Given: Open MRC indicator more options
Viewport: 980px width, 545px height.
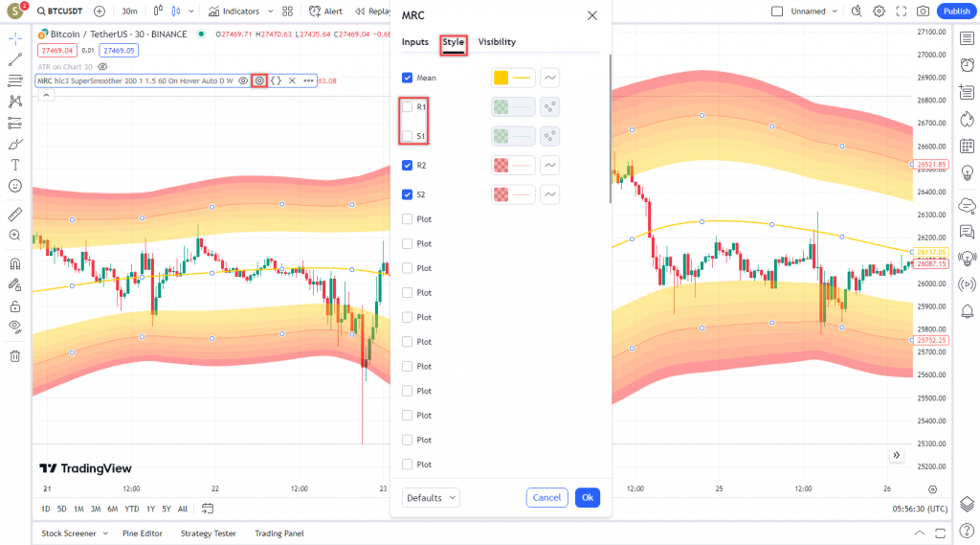Looking at the screenshot, I should click(309, 80).
